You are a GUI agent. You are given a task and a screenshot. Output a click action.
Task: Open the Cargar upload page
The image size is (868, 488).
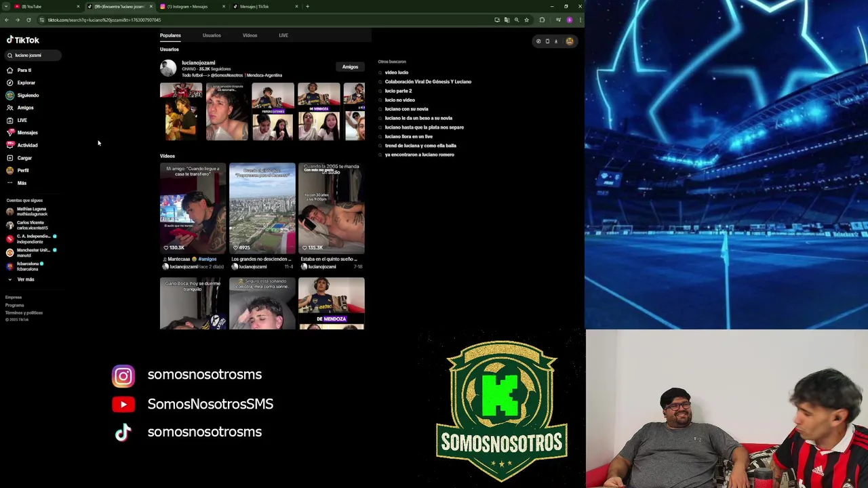coord(19,158)
